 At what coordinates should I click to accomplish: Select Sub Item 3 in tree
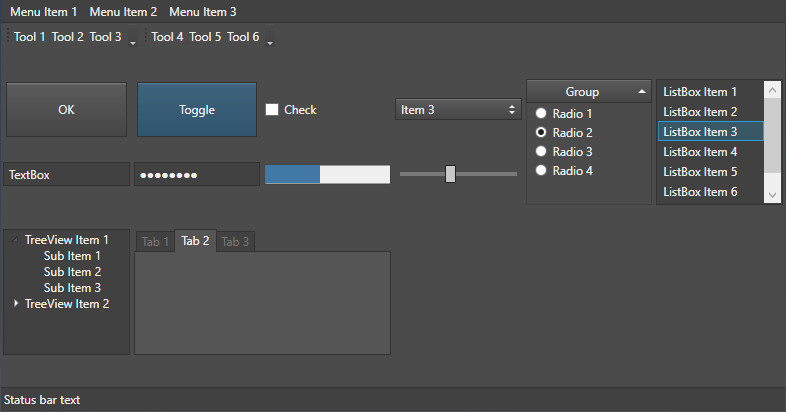point(72,288)
